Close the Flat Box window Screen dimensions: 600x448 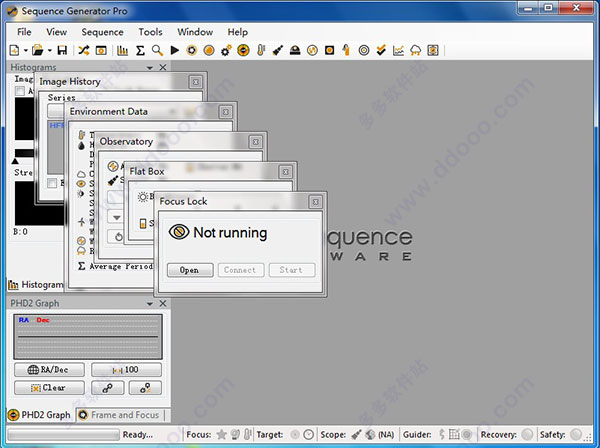coord(285,172)
